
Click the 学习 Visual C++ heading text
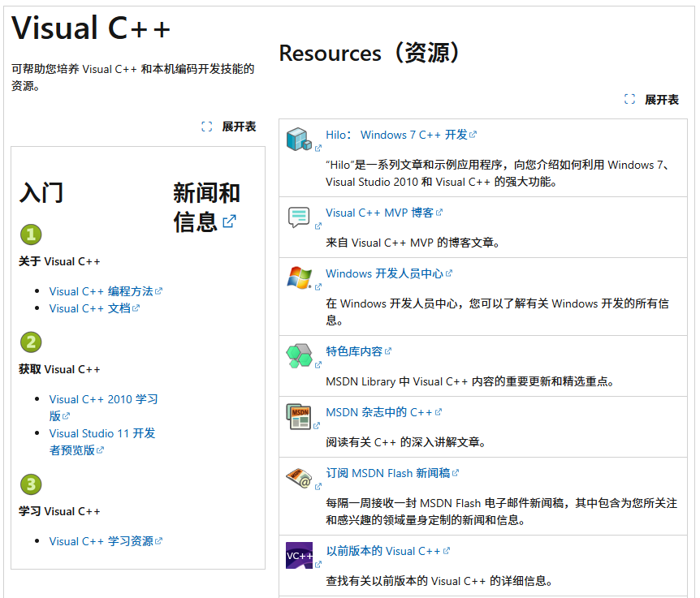[59, 511]
